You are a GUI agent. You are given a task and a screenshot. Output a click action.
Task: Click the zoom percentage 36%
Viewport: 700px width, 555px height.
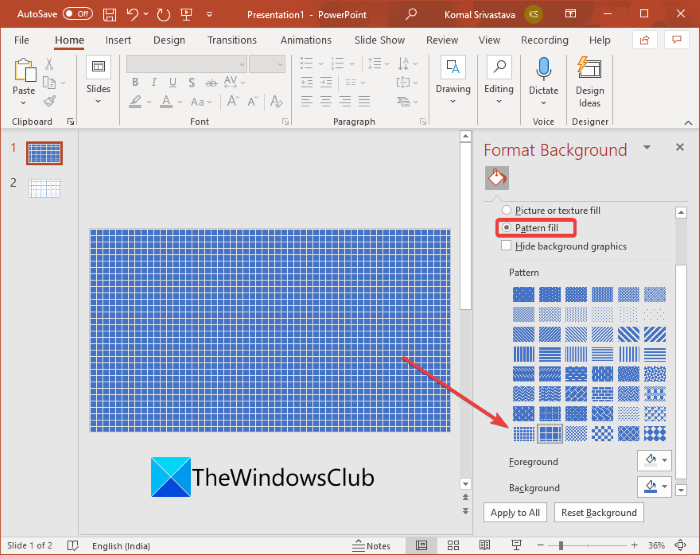click(x=656, y=545)
